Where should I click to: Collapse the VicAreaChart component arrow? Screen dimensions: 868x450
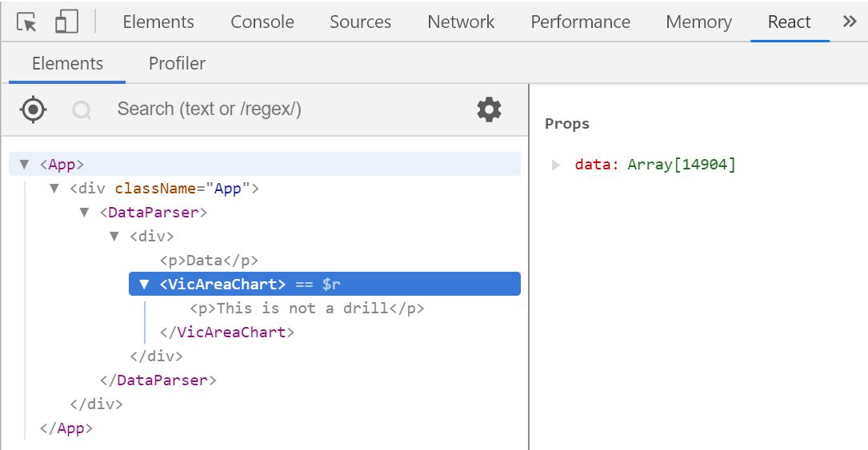[144, 285]
